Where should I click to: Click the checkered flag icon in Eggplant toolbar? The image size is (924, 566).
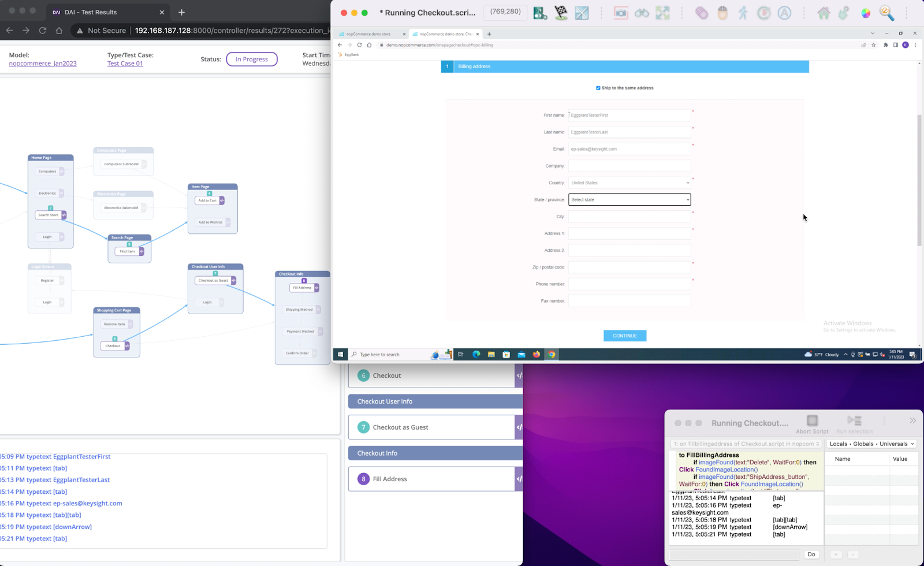coord(561,13)
